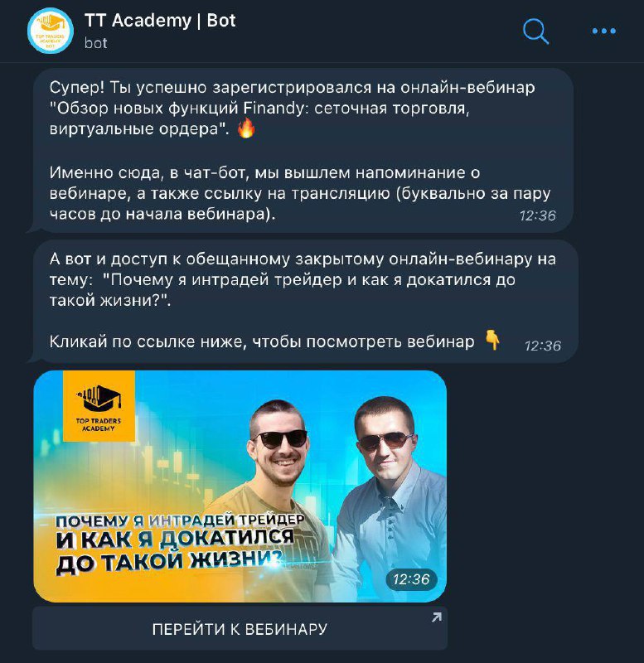This screenshot has height=663, width=644.
Task: Open the chat search magnifier icon
Action: click(535, 31)
